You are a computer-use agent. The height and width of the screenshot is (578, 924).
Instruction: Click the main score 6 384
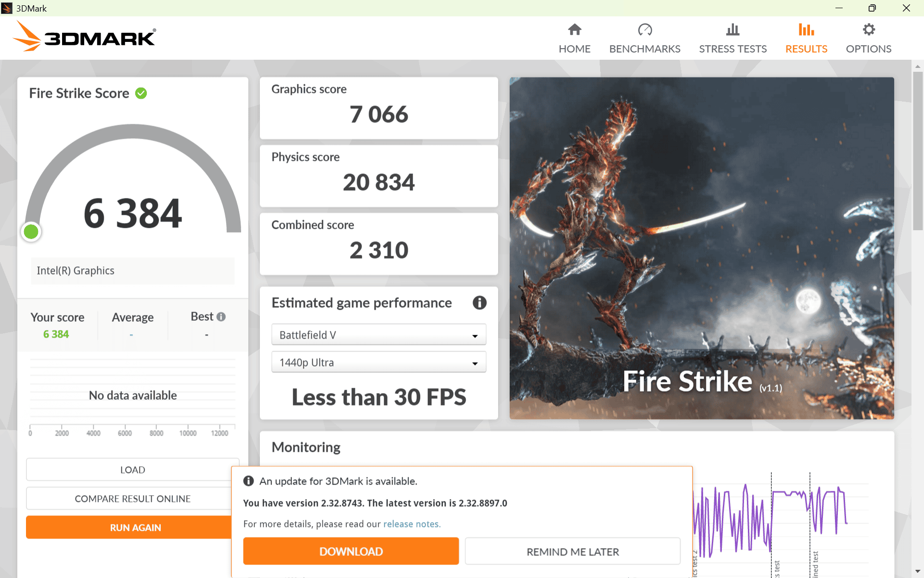pyautogui.click(x=133, y=213)
